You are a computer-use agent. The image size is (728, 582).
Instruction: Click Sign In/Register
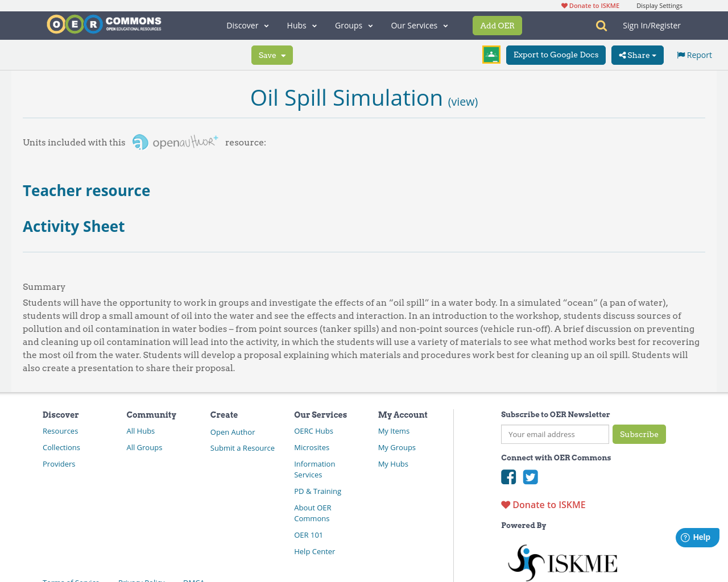pyautogui.click(x=651, y=25)
